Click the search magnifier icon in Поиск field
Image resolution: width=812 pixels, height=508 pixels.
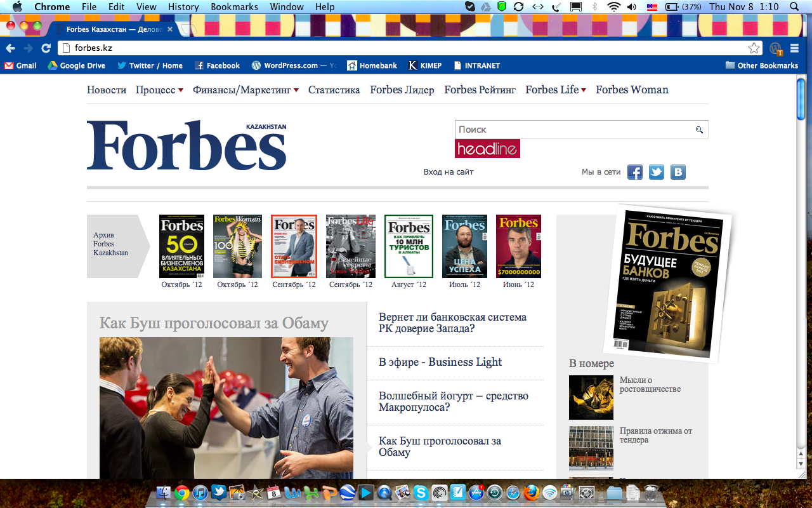pos(699,130)
